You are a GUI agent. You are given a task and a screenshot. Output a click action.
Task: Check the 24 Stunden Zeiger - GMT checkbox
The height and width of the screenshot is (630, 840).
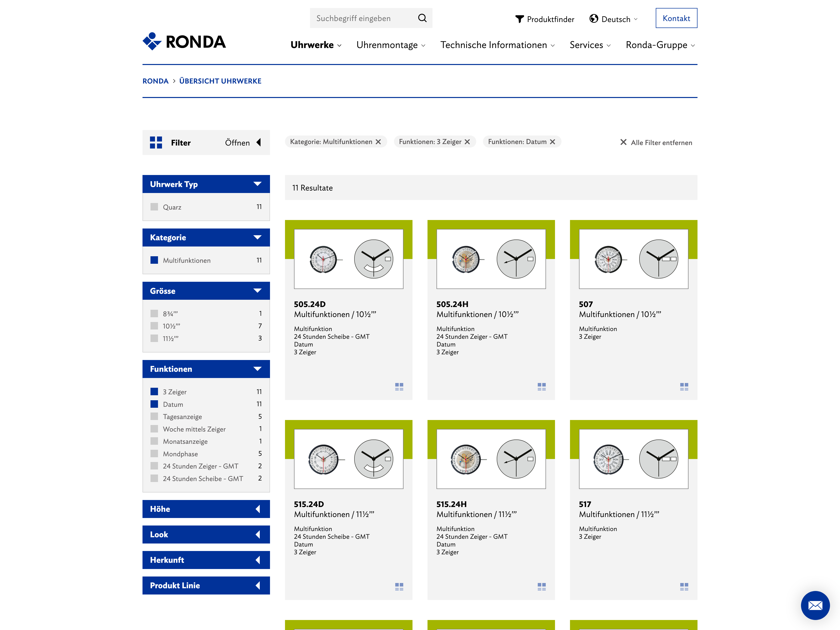point(154,466)
